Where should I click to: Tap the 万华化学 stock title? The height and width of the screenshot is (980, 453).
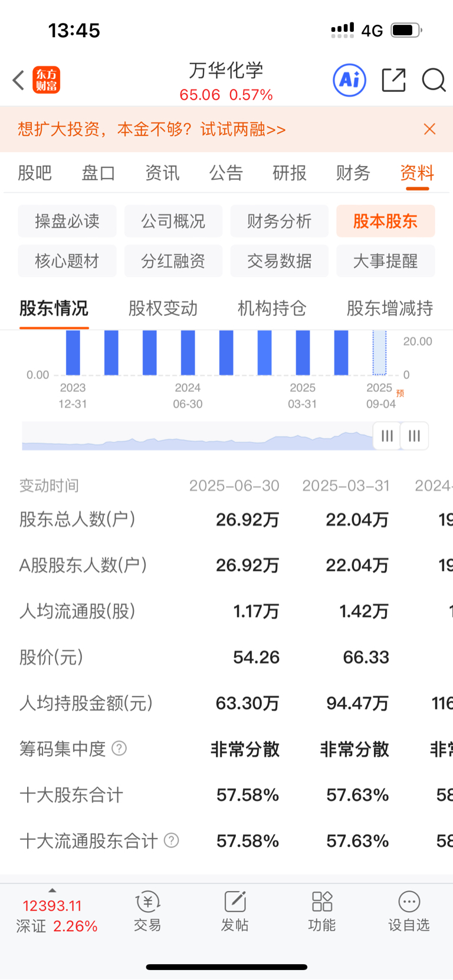pos(226,70)
